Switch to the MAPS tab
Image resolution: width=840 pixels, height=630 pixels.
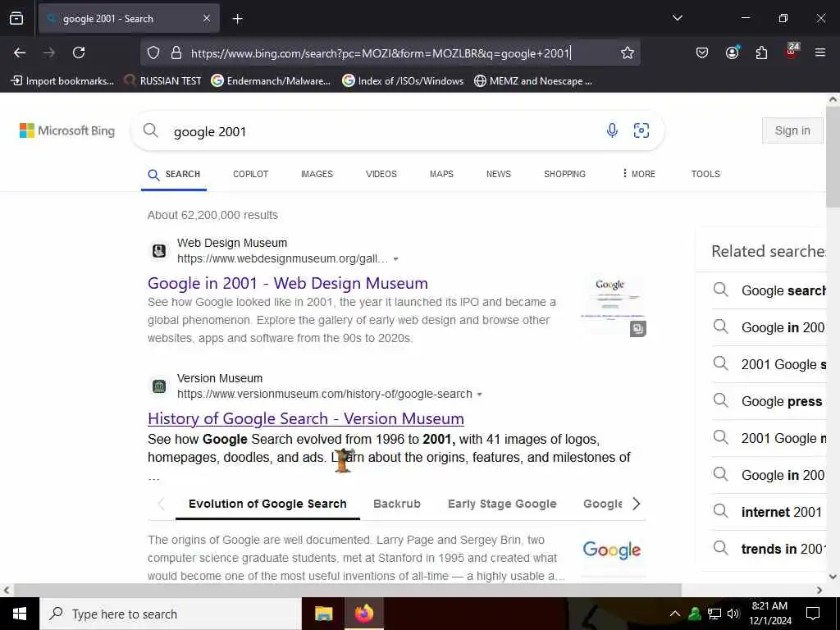pos(441,174)
